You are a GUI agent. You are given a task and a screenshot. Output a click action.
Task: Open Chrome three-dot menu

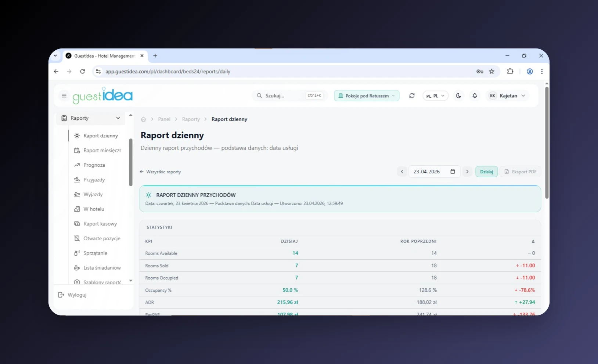point(542,72)
